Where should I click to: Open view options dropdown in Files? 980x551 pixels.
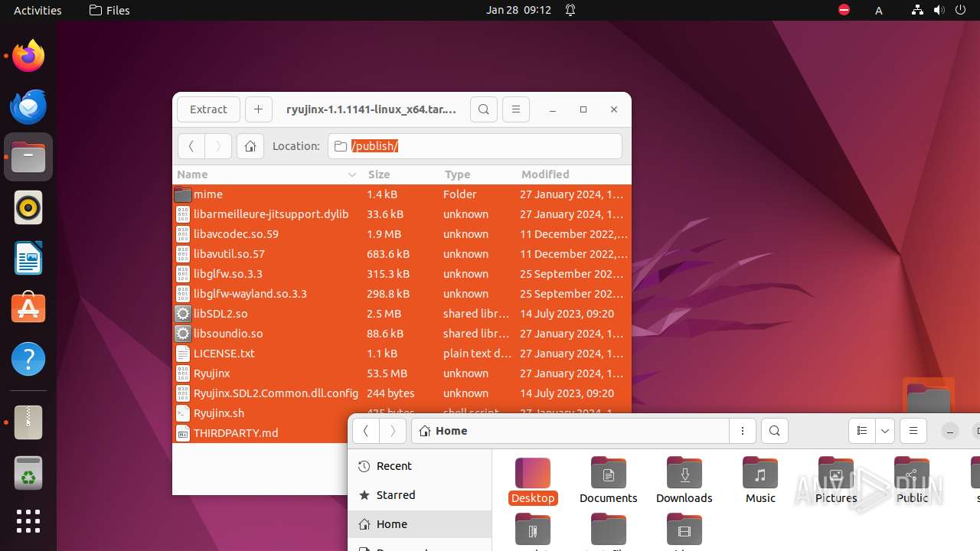885,431
